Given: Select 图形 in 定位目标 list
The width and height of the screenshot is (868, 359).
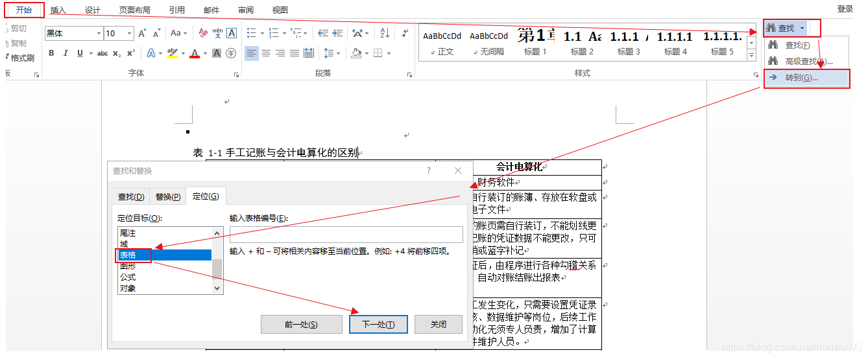Looking at the screenshot, I should [x=165, y=266].
